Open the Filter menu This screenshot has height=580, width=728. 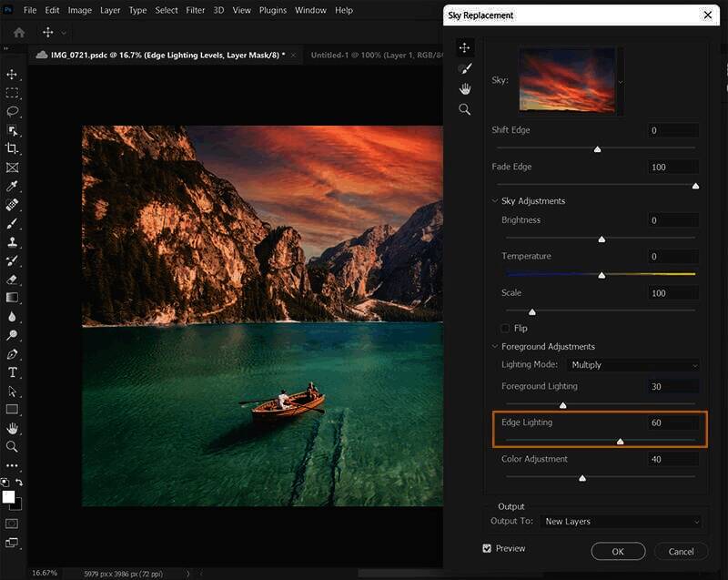click(x=195, y=10)
